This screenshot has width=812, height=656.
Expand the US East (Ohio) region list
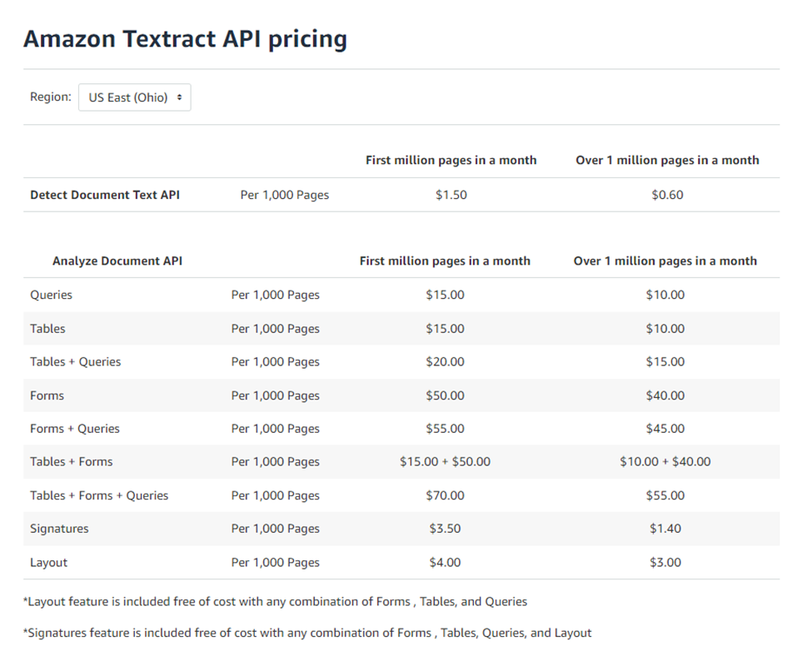point(134,97)
